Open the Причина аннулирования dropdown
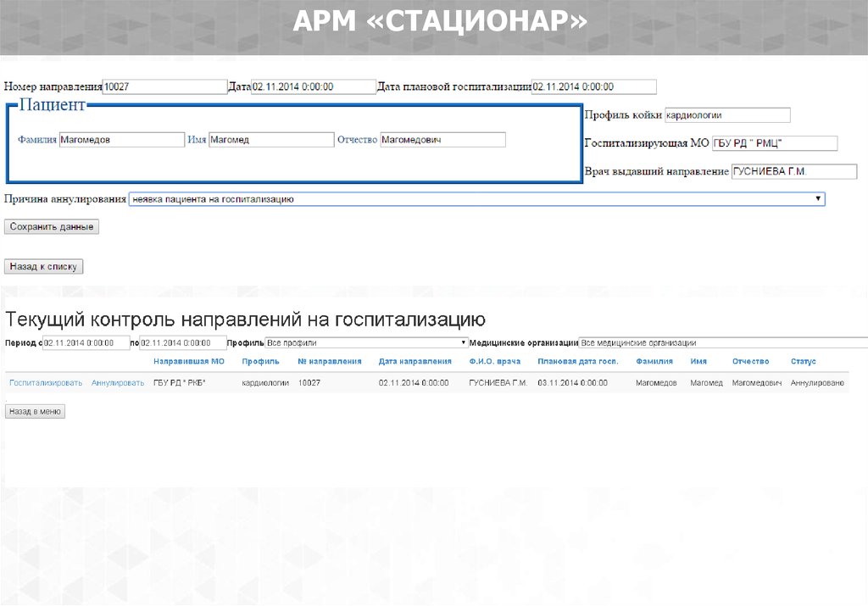The width and height of the screenshot is (868, 606). [476, 199]
